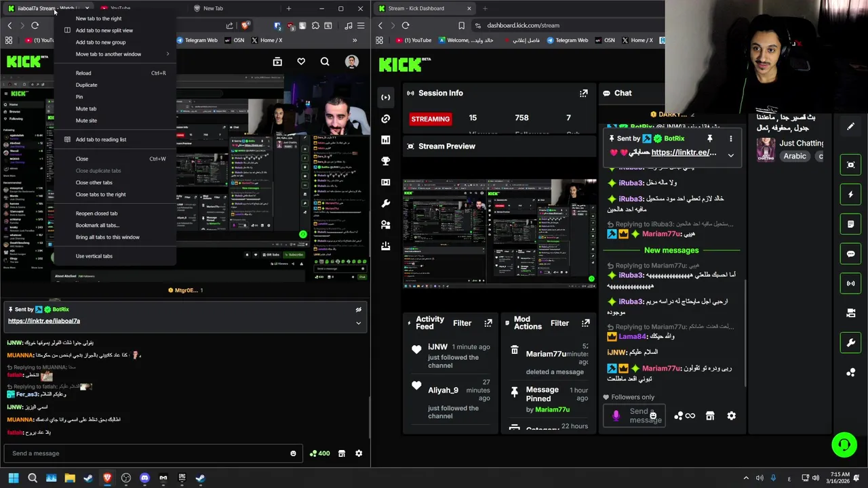
Task: Click the Stream Preview thumbnail in dashboard
Action: [x=500, y=234]
